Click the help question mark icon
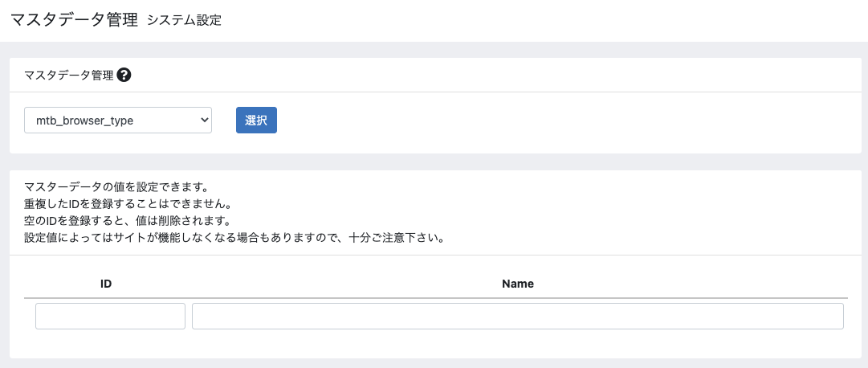 click(x=124, y=75)
